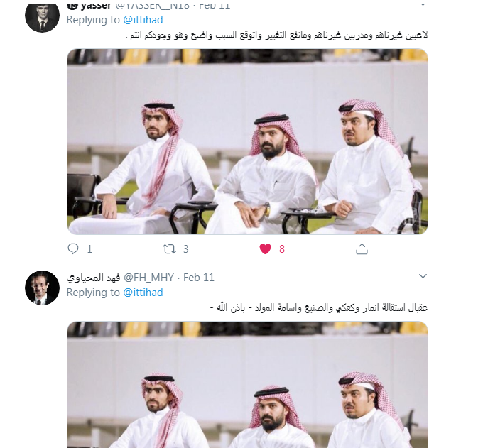The image size is (483, 448).
Task: Open yasser's profile picture avatar
Action: coord(42,16)
